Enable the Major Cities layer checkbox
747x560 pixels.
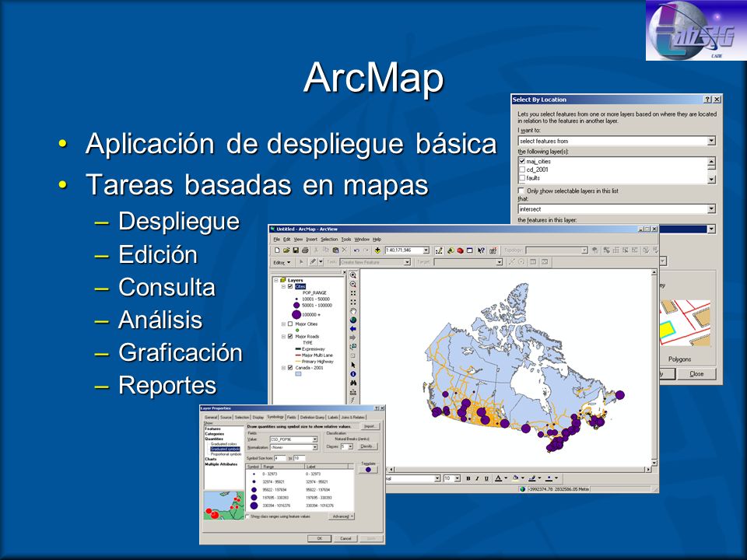pos(290,324)
